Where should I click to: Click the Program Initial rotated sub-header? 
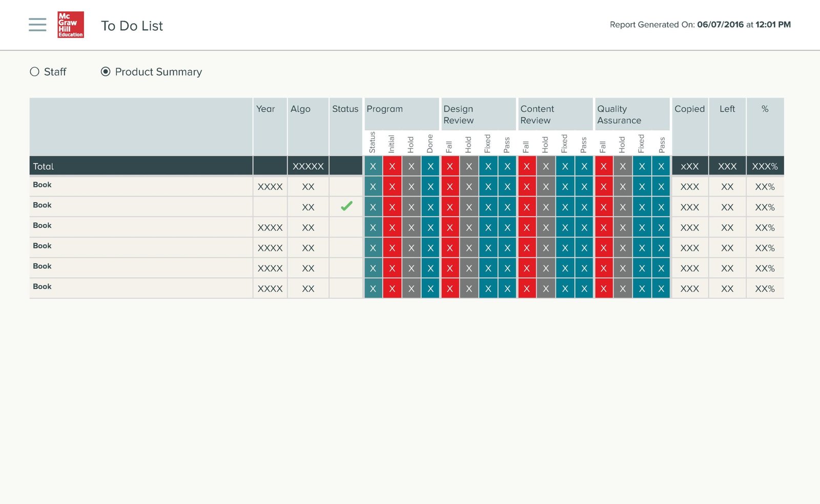coord(392,143)
